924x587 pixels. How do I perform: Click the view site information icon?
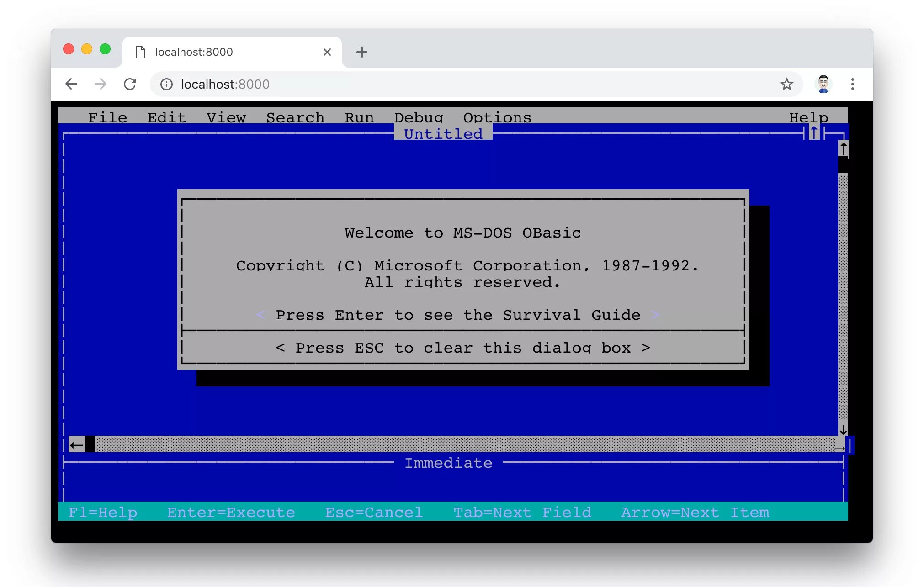point(166,84)
